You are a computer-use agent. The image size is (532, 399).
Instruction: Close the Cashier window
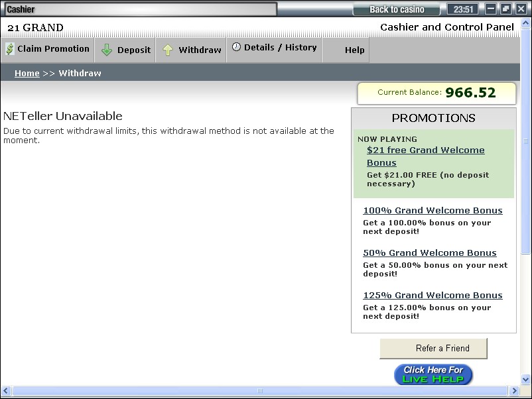tap(521, 9)
